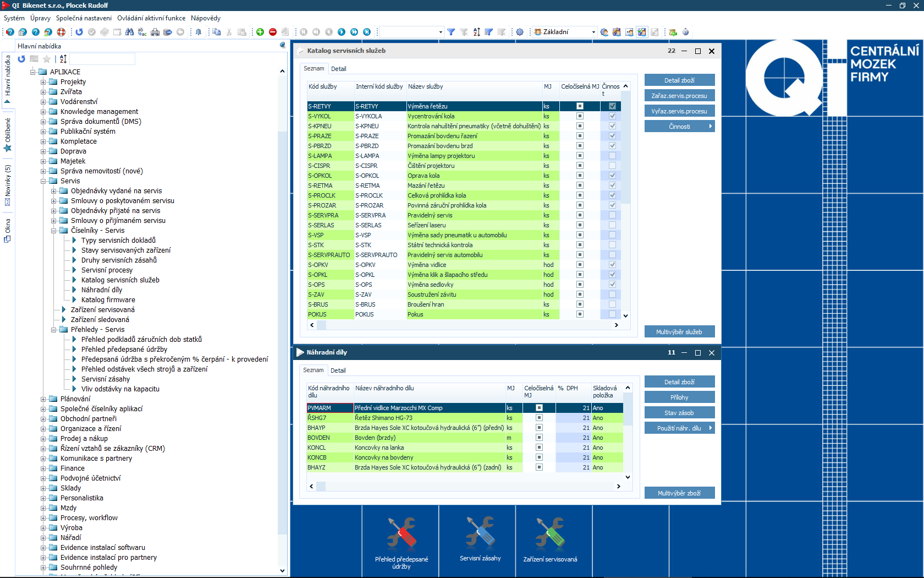Toggle Činnost checkbox for S-CISPR row
The image size is (924, 578).
612,166
